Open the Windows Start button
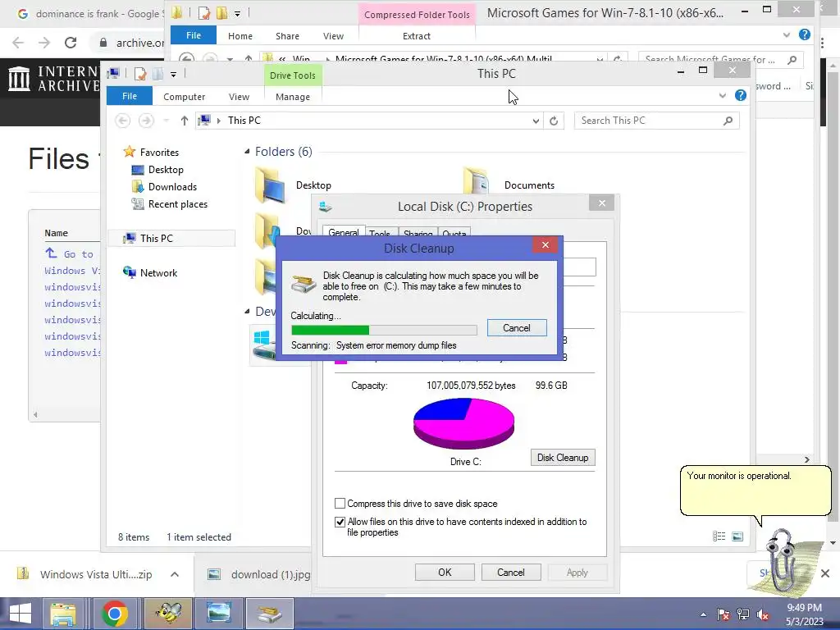This screenshot has width=840, height=630. click(x=21, y=614)
